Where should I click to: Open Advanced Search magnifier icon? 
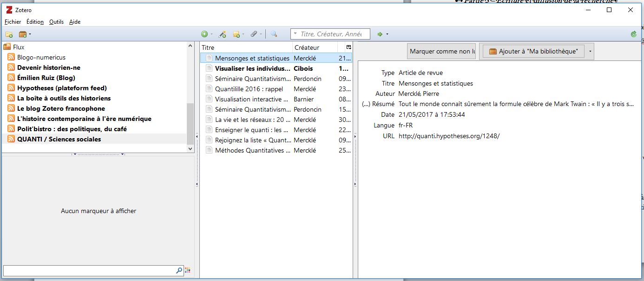(274, 34)
